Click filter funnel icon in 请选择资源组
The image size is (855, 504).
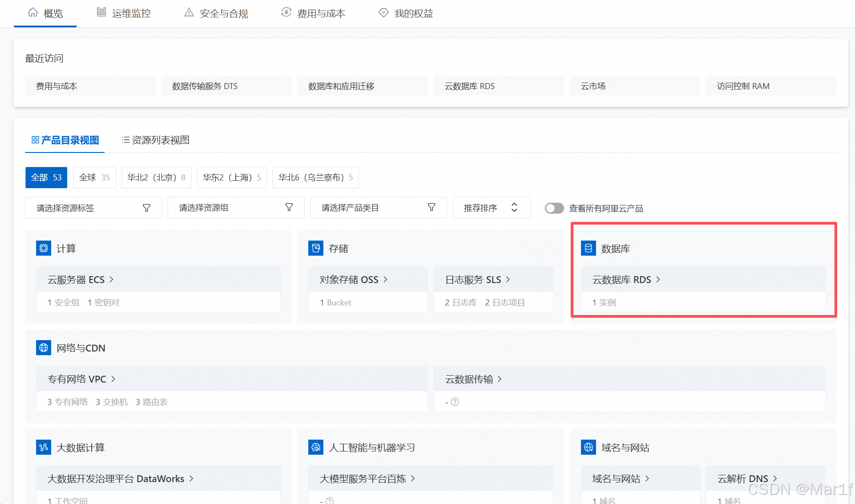click(x=289, y=208)
